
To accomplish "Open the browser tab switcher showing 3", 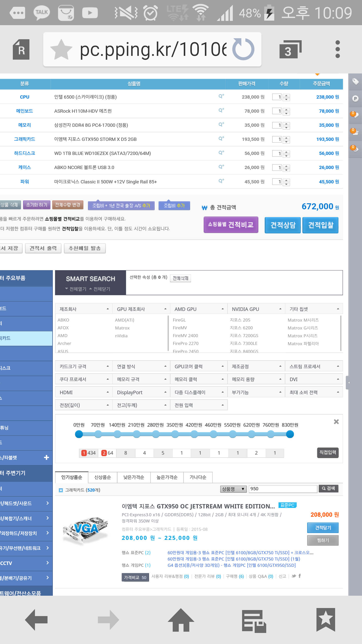I will (x=290, y=49).
